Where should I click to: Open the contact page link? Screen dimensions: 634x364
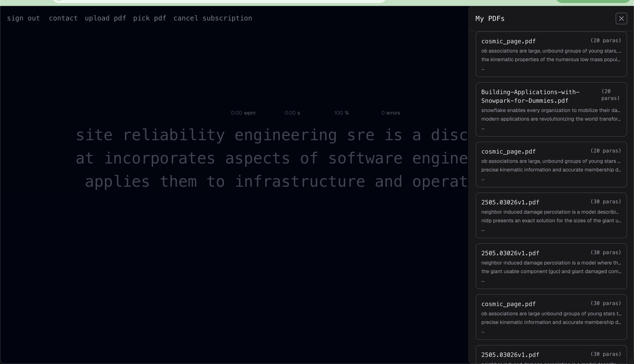[63, 18]
